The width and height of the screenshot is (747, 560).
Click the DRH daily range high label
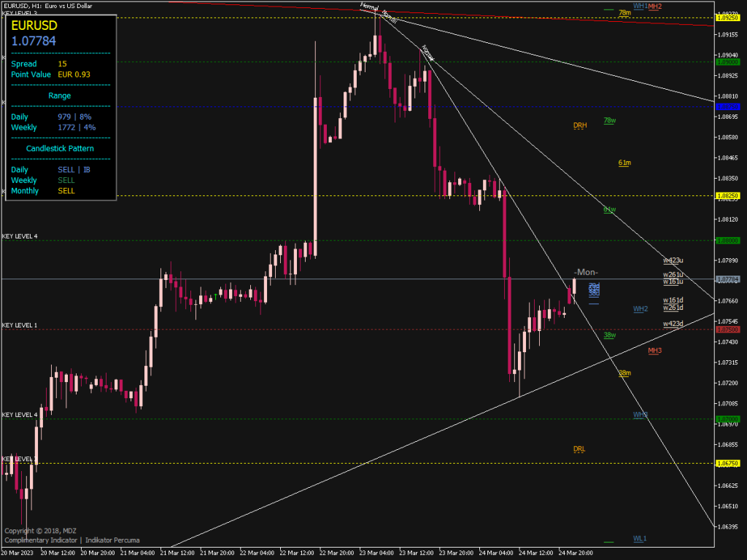coord(580,125)
